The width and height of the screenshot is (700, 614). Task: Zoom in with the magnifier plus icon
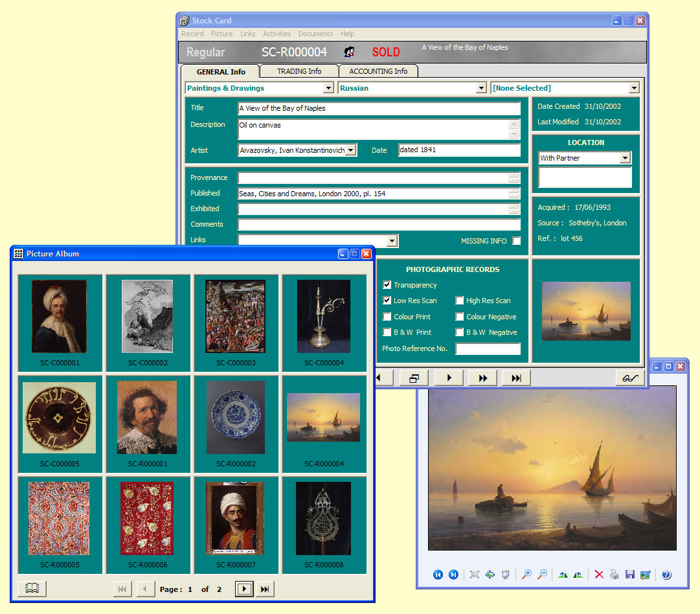click(527, 574)
